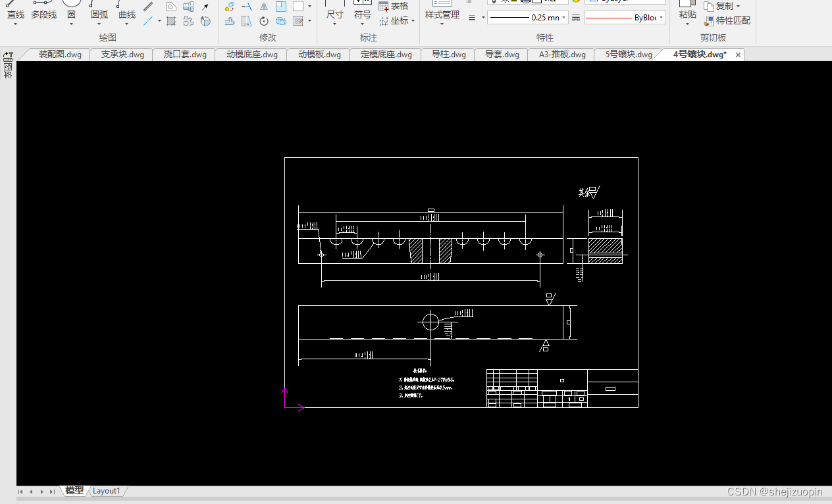Screen dimensions: 832x504
Task: Select the double-line drawing tool
Action: coord(149,7)
